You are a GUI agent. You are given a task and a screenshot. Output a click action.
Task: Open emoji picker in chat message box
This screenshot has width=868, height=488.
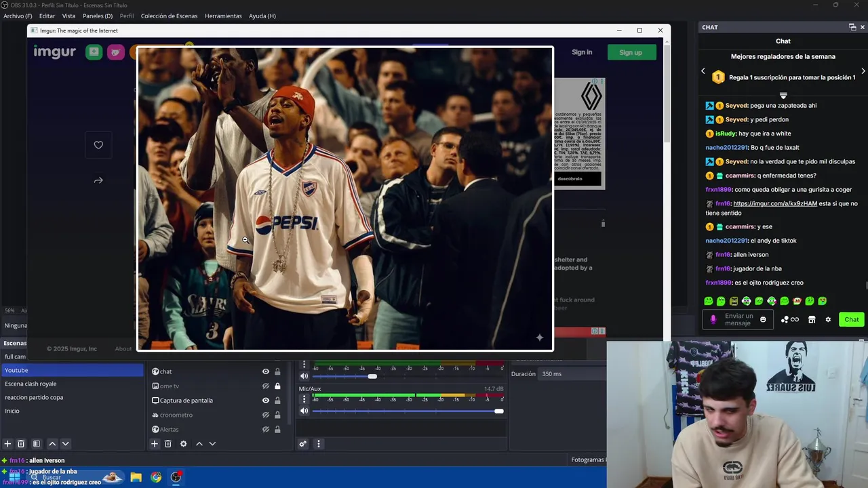763,319
